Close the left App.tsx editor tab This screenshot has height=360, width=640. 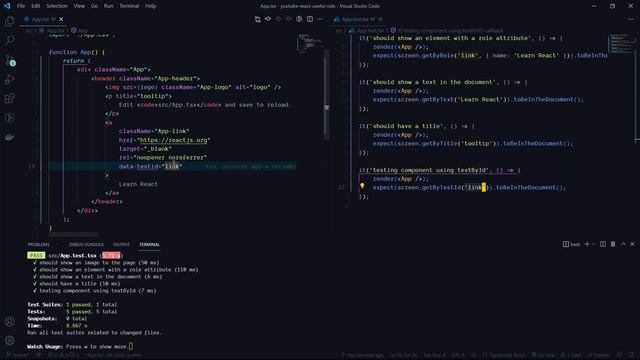[61, 19]
